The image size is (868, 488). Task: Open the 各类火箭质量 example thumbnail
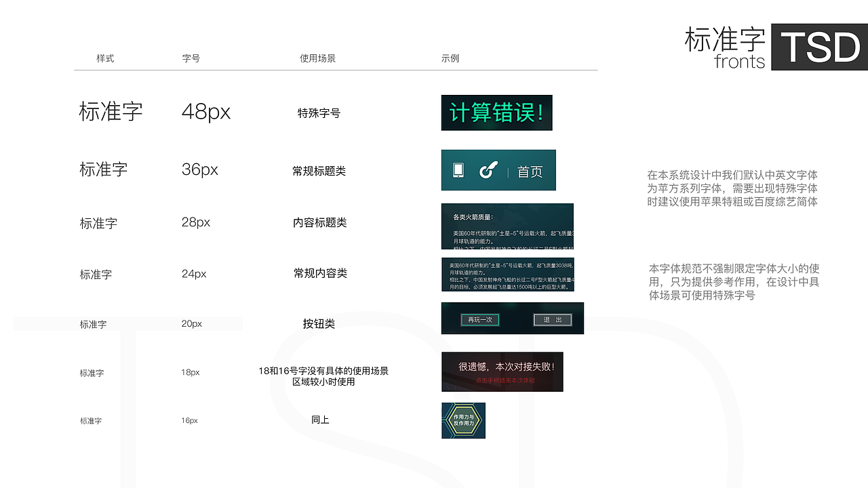coord(507,226)
